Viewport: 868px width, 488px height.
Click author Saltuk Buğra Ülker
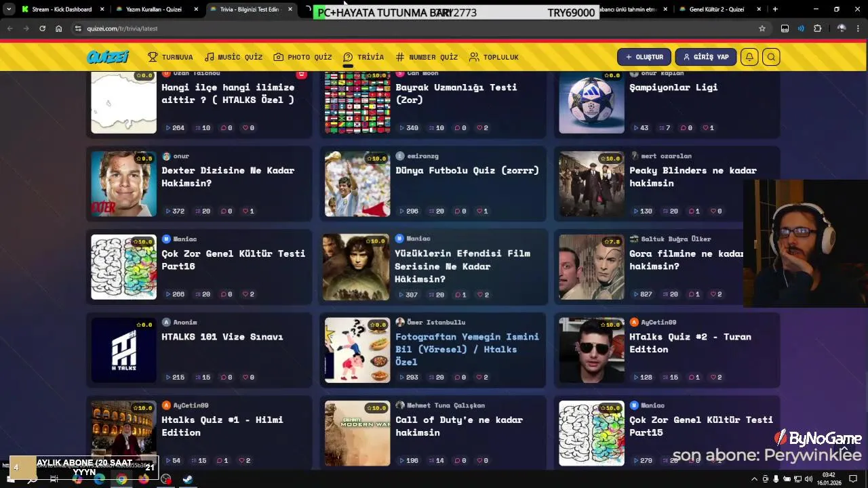coord(676,239)
